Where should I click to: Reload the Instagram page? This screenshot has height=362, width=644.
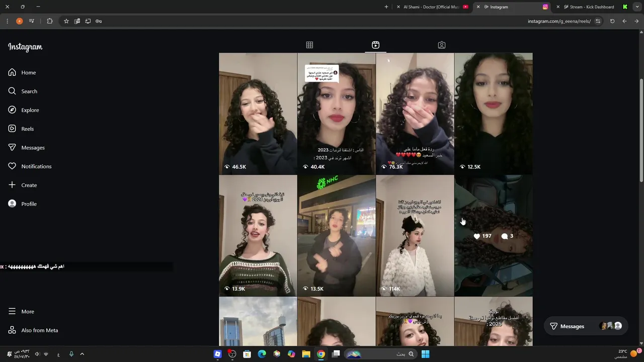pyautogui.click(x=612, y=21)
